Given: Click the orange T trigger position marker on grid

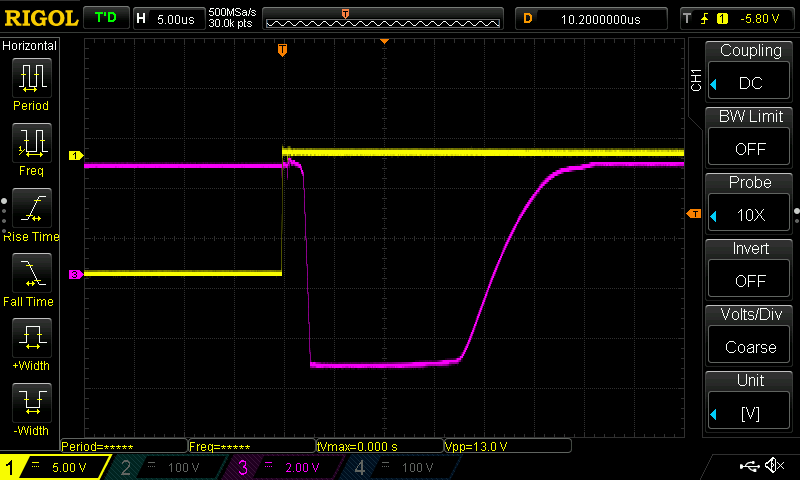Looking at the screenshot, I should [282, 50].
